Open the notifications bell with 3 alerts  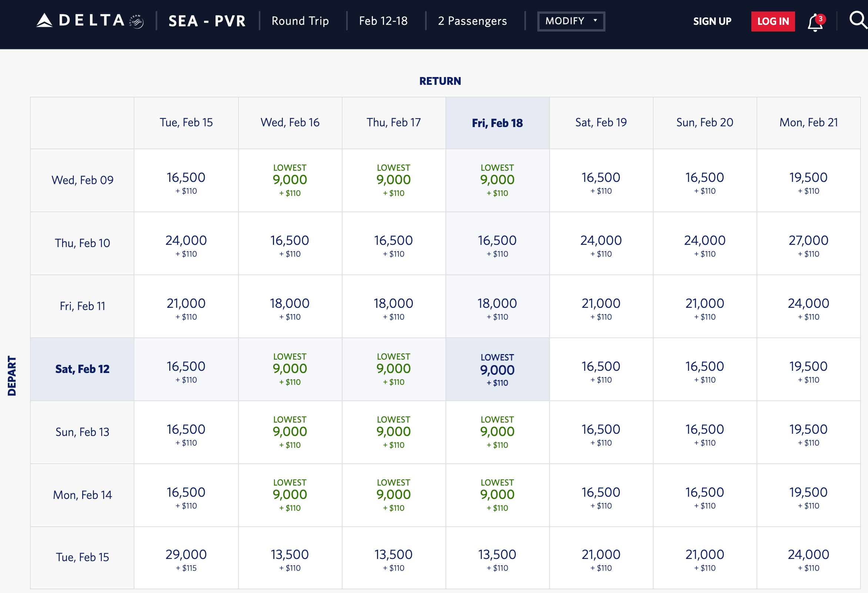(815, 21)
